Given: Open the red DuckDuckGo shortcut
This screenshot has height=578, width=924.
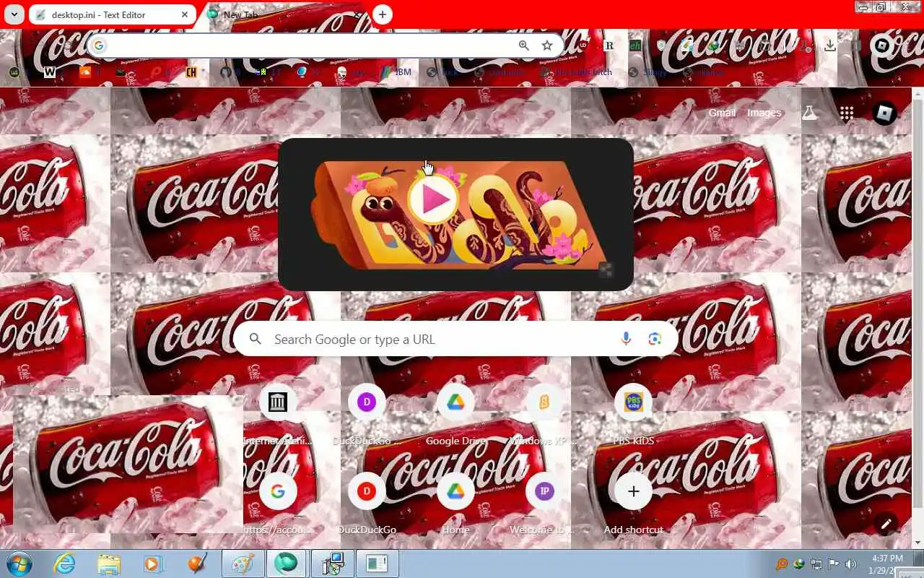Looking at the screenshot, I should click(367, 504).
